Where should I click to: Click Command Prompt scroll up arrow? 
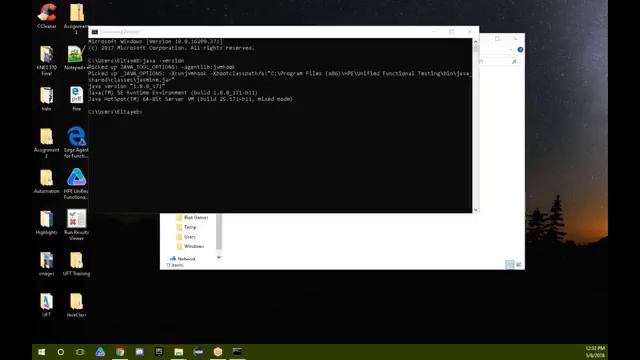click(x=476, y=42)
